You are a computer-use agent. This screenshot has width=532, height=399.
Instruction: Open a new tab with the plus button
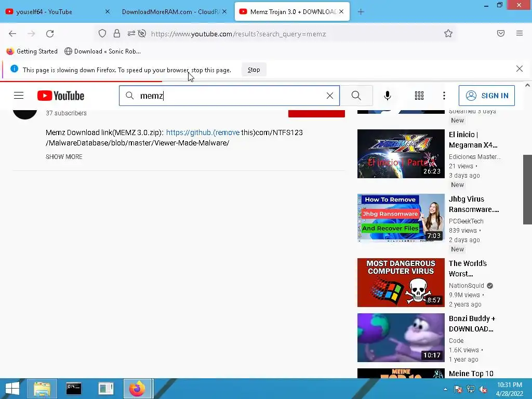pyautogui.click(x=361, y=12)
